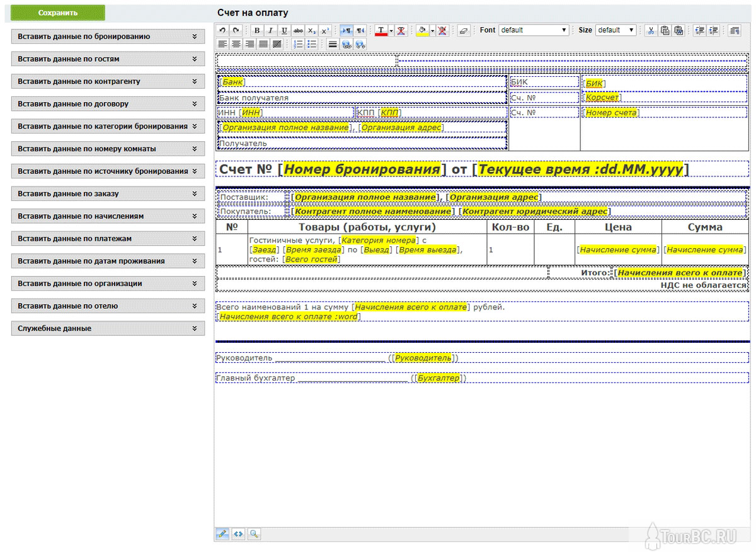Expand Вставить данные по контрагенту

(x=108, y=81)
